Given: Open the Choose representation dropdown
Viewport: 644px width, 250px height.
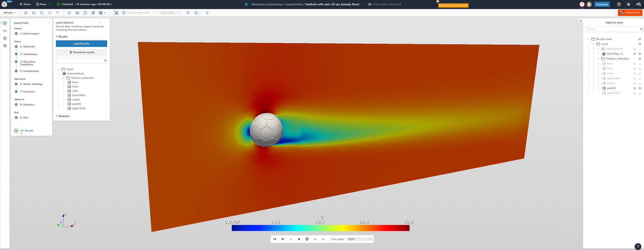Looking at the screenshot, I should point(139,13).
